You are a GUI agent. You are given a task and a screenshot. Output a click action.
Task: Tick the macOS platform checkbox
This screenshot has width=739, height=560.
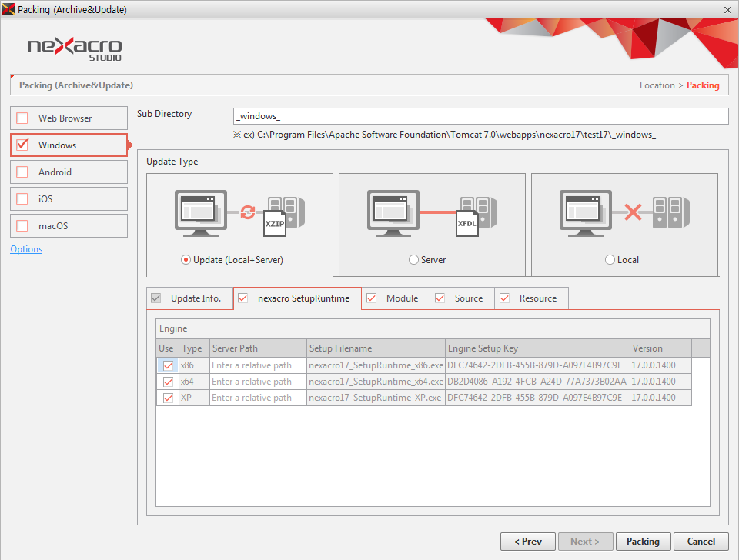pos(22,226)
